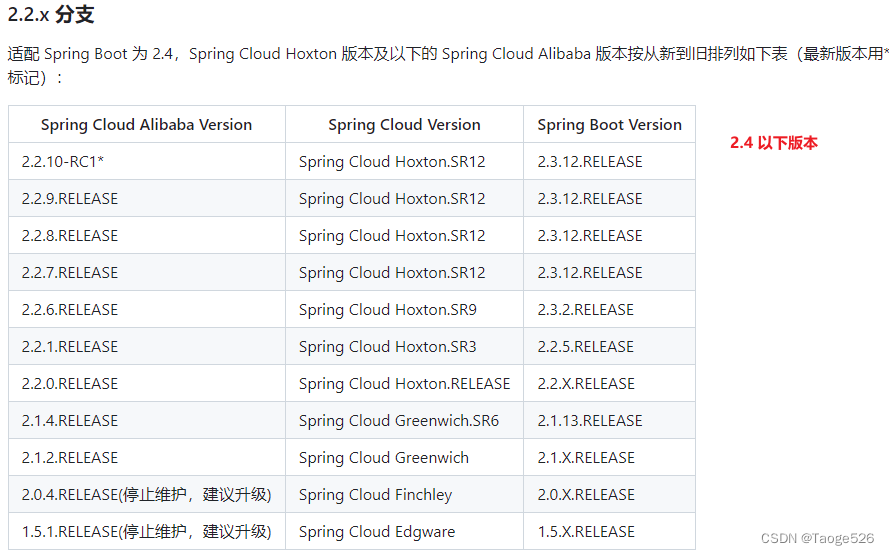Select the "2.2.6.RELEASE" cell
Viewport: 889px width, 555px height.
[x=147, y=310]
